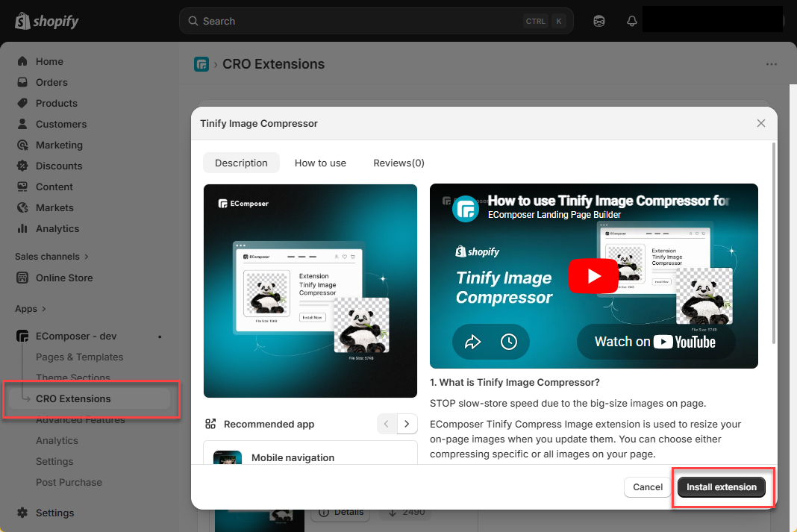797x532 pixels.
Task: Open notifications bell
Action: (632, 21)
